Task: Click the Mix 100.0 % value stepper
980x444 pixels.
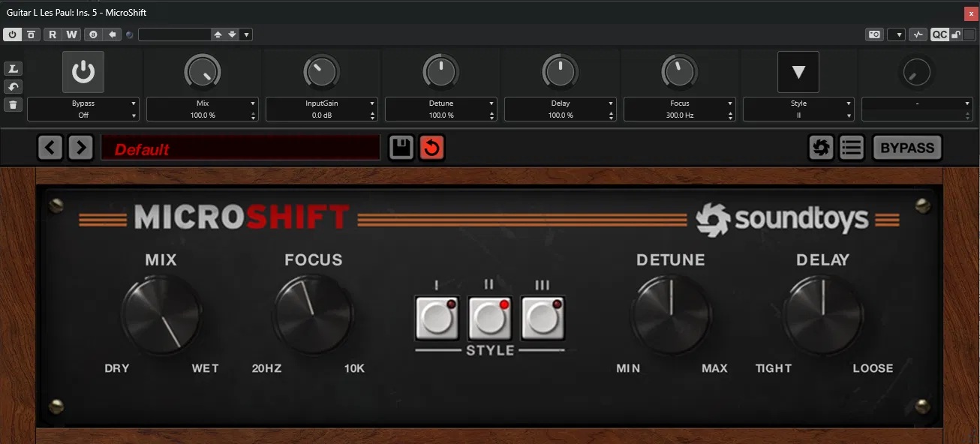Action: [253, 115]
